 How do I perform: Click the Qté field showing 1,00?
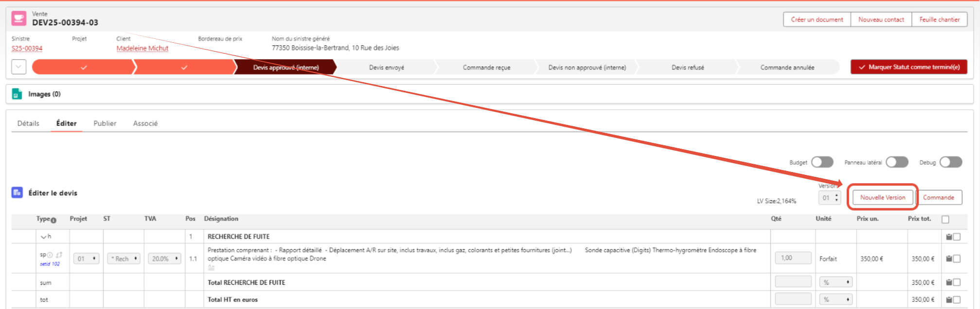click(793, 258)
